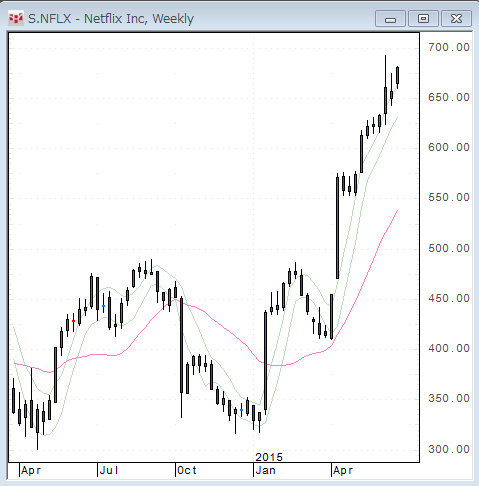Click the chart window icon in title bar

(x=16, y=19)
